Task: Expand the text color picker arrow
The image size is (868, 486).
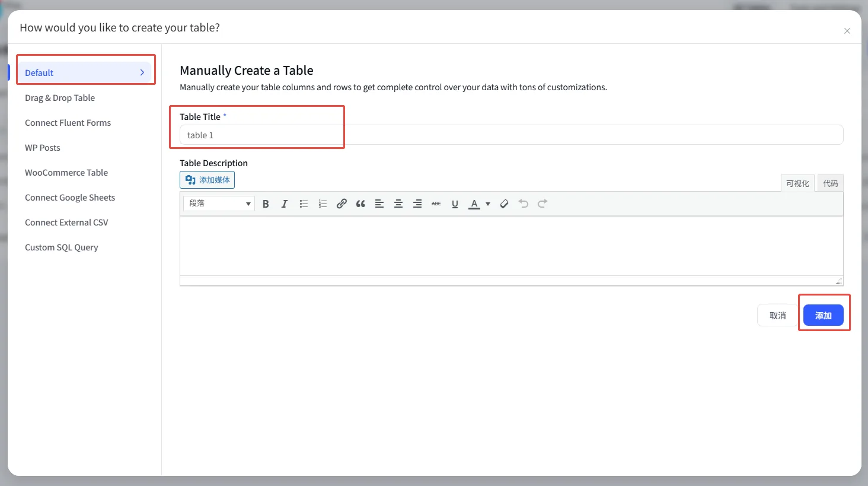Action: 488,204
